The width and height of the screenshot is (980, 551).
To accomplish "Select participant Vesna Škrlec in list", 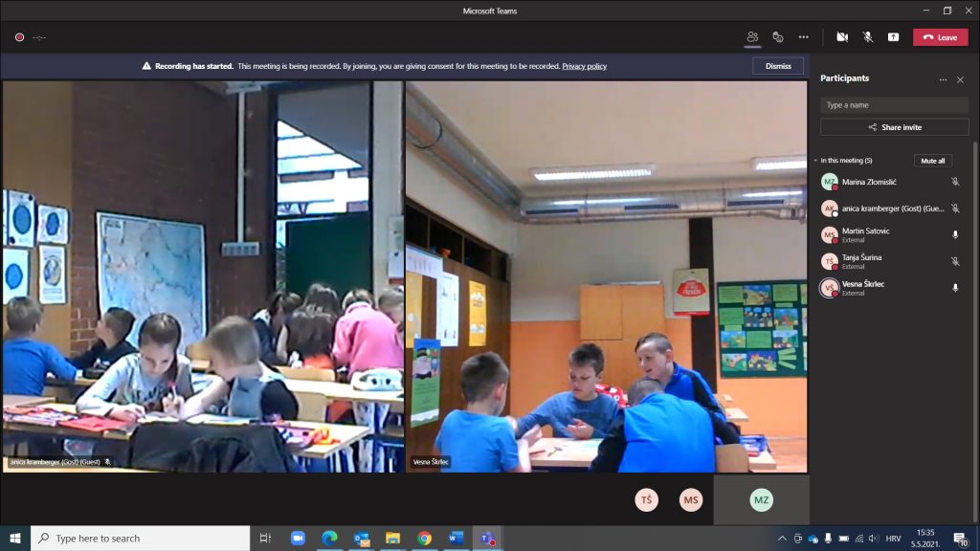I will [x=890, y=288].
